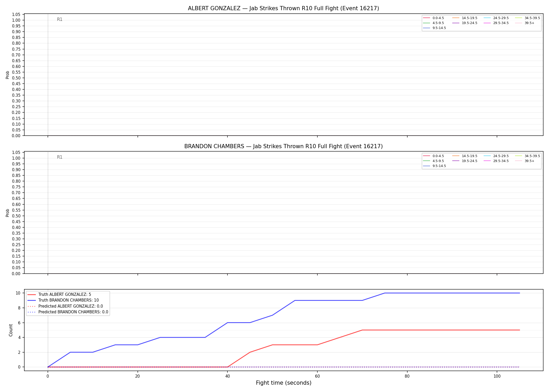Pick the 39.5+ legend entry in Chambers chart
The height and width of the screenshot is (392, 549).
(524, 161)
